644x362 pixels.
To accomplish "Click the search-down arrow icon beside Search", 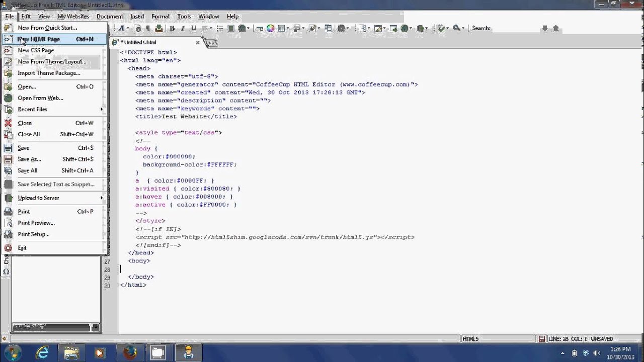I will 544,28.
